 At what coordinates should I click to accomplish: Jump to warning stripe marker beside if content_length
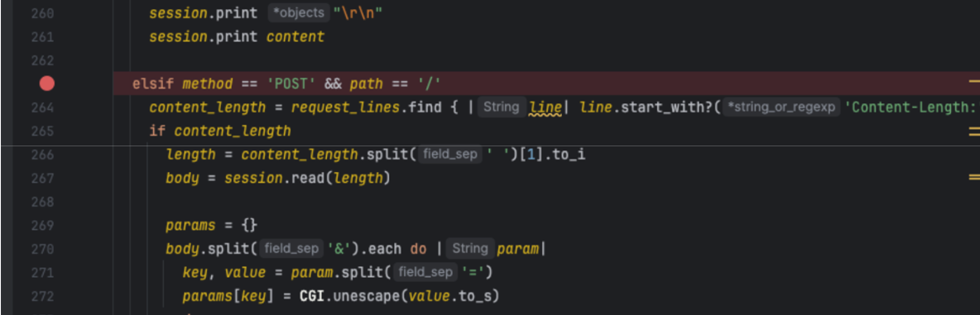973,131
